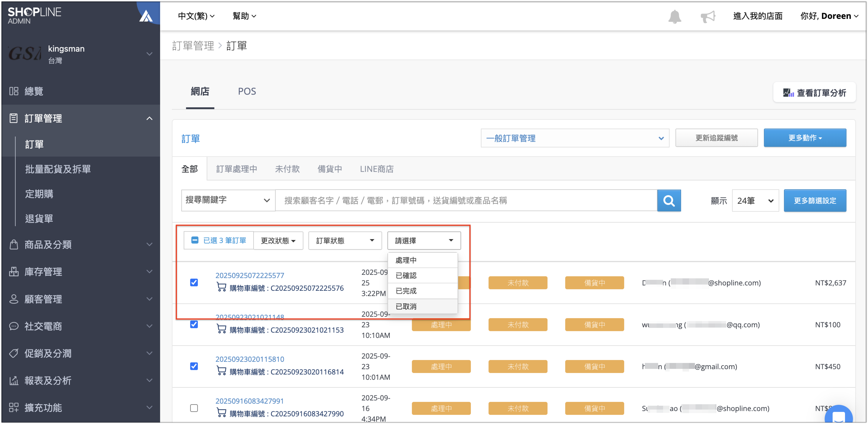
Task: Click the 社交電商 chat bubble icon
Action: [14, 326]
